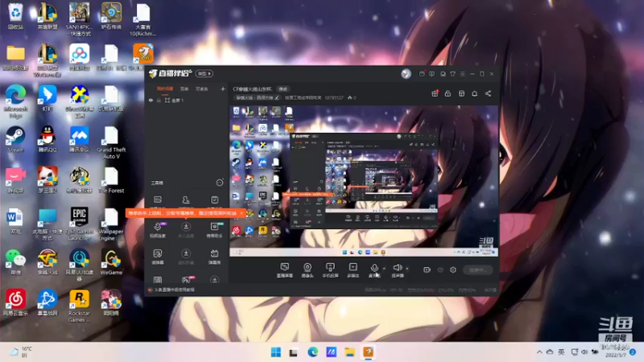
Task: Select the Rockstar Games desktop shortcut
Action: click(x=79, y=306)
